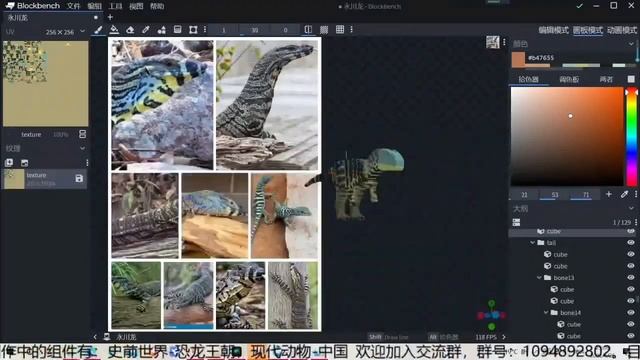The height and width of the screenshot is (360, 640).
Task: Collapse the 纹理 textures panel
Action: click(82, 149)
